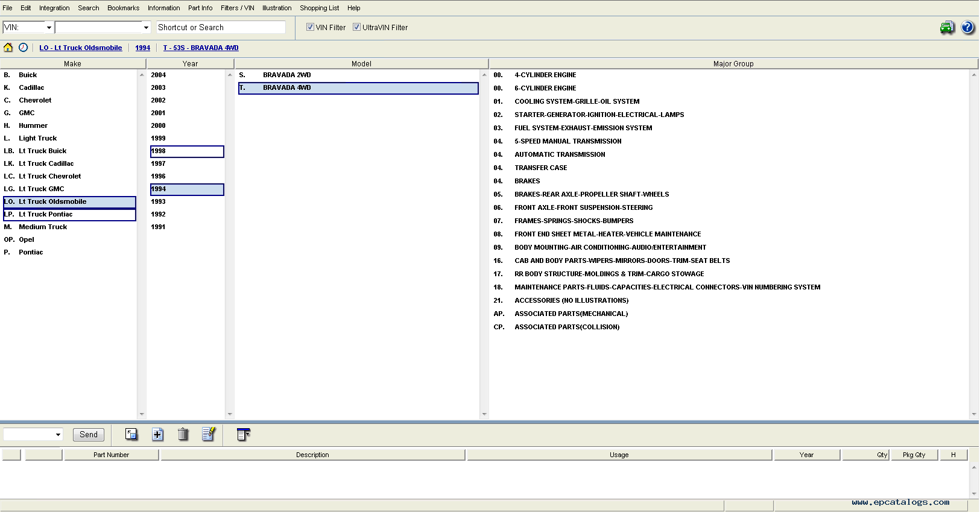The image size is (980, 512).
Task: Open the Bookmarks menu
Action: (x=123, y=8)
